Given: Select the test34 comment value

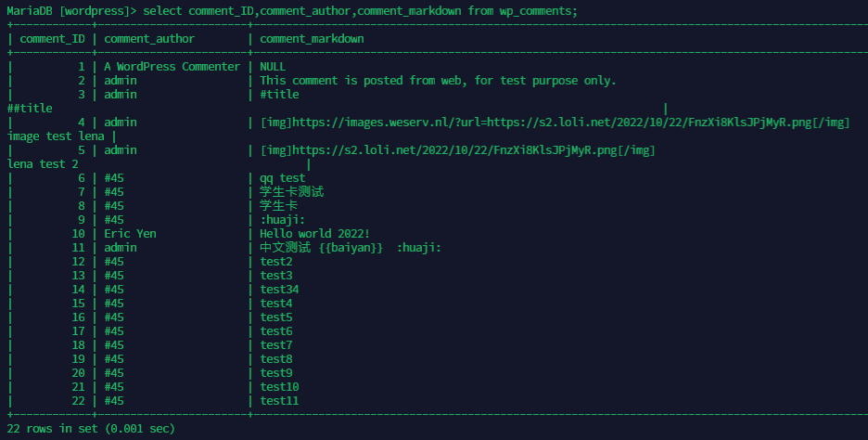Looking at the screenshot, I should [x=279, y=290].
